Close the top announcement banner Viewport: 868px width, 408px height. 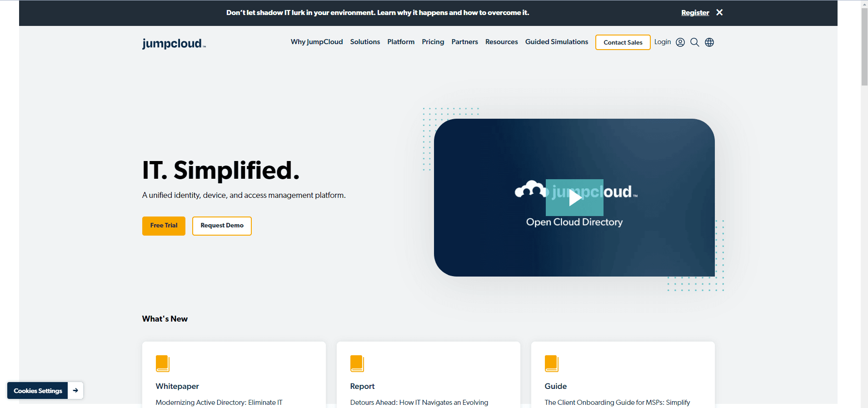pos(719,12)
